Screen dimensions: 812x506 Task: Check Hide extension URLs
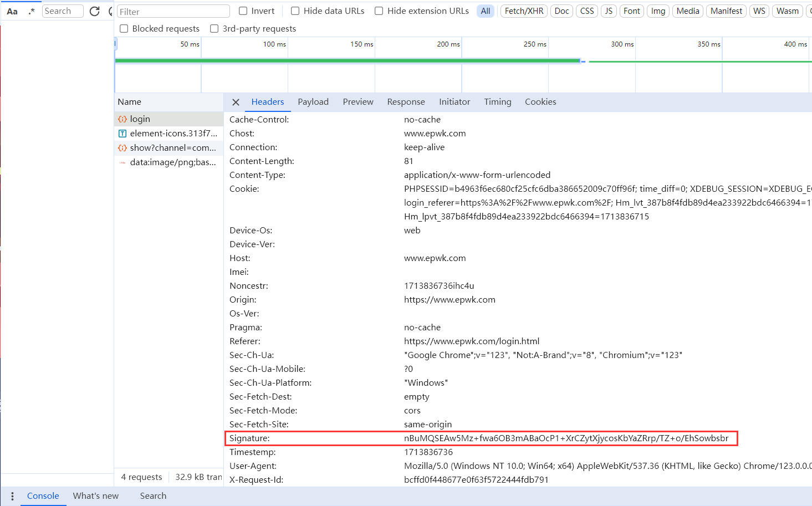(x=379, y=11)
